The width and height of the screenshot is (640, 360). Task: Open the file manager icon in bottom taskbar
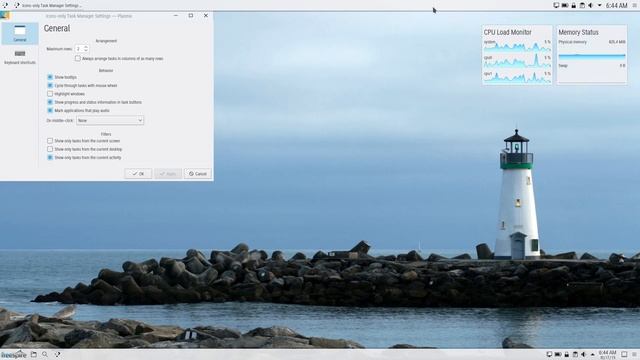pyautogui.click(x=34, y=355)
